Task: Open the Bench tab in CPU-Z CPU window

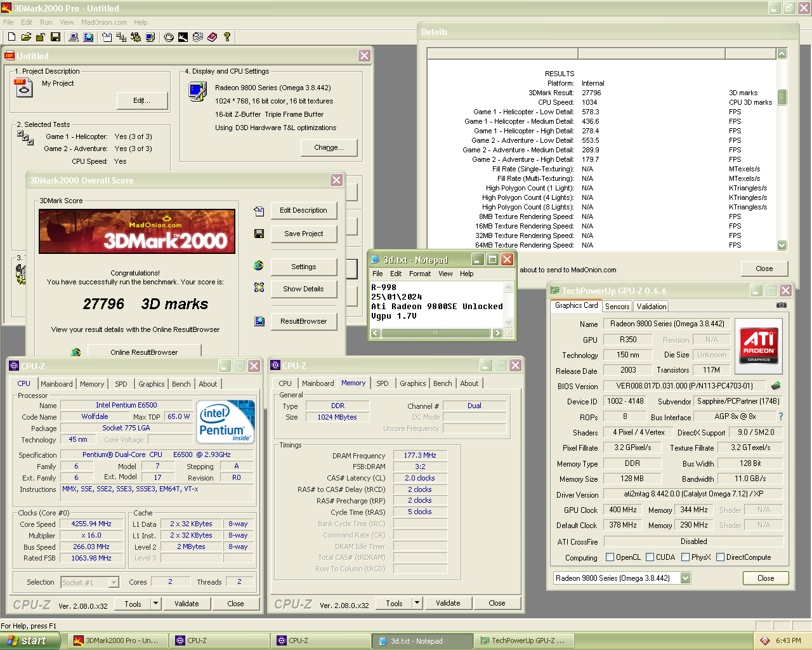Action: (x=181, y=384)
